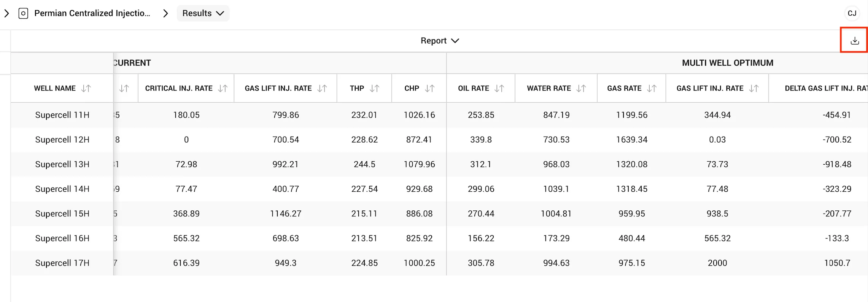
Task: Click the MULTI WELL OPTIMUM group header
Action: (727, 63)
